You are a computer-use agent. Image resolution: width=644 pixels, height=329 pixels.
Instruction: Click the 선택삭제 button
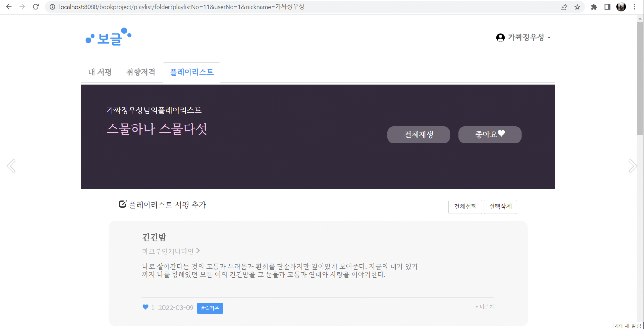coord(500,206)
